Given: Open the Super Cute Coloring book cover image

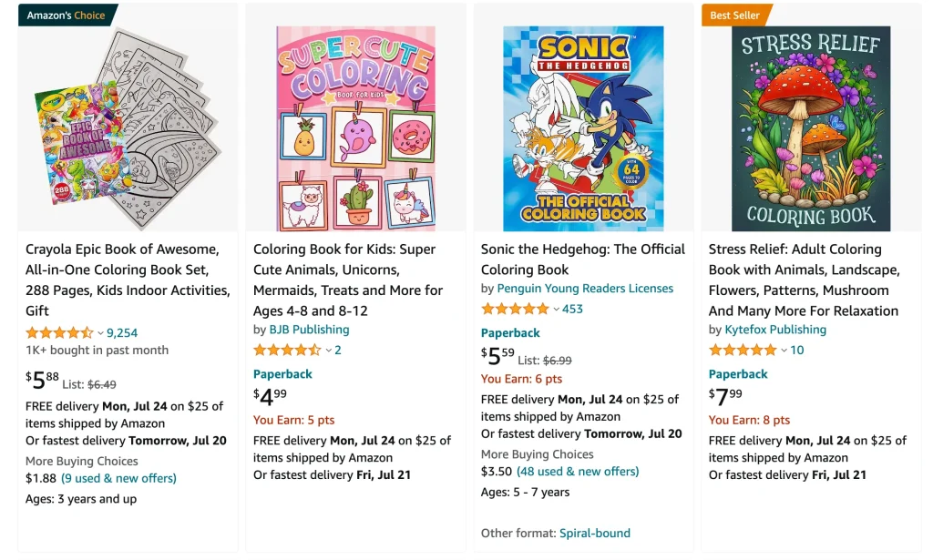Looking at the screenshot, I should (355, 129).
